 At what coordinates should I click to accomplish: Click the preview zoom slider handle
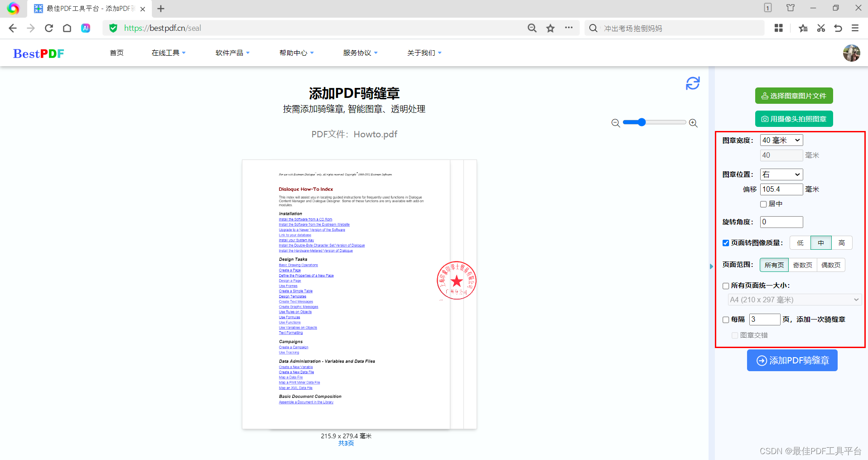coord(641,122)
